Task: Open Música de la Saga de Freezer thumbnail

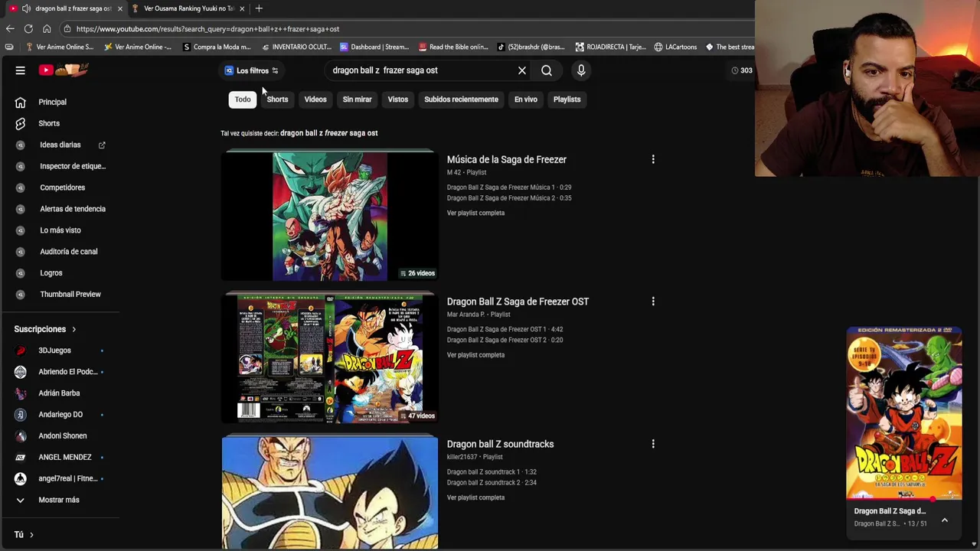Action: click(x=330, y=216)
